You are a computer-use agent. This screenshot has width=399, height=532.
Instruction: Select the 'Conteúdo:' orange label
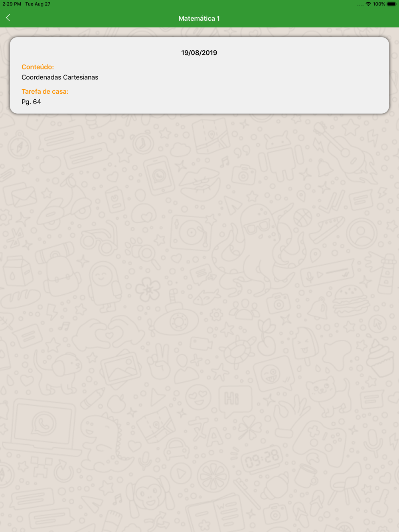tap(38, 67)
